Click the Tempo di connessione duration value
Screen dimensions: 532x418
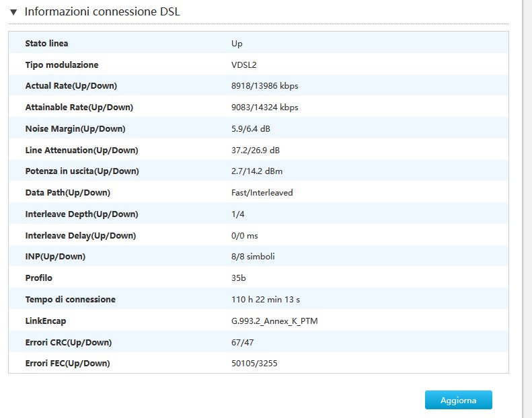(x=265, y=300)
